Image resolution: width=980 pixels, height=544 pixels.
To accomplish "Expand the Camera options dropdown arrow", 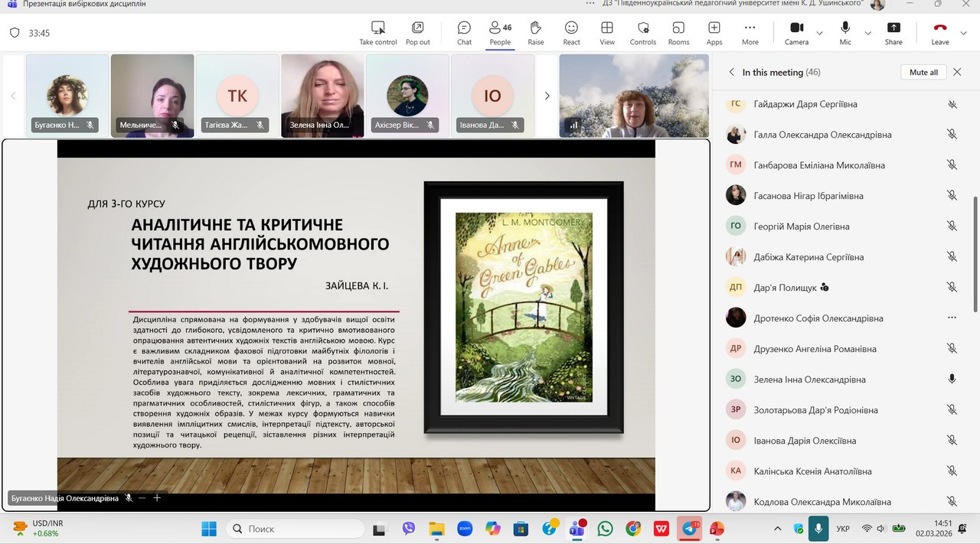I will [820, 33].
